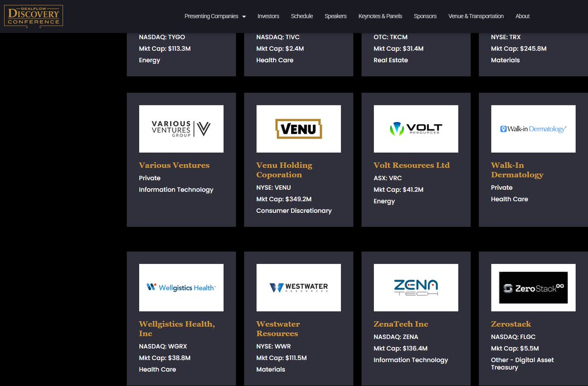Image resolution: width=588 pixels, height=386 pixels.
Task: Click the Mkt Cap: $111.5M value
Action: tap(282, 358)
